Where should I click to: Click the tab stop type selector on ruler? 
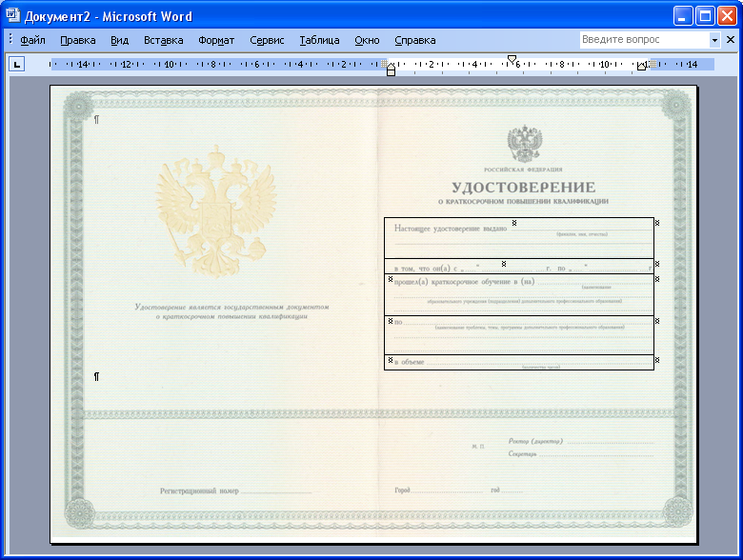point(16,64)
